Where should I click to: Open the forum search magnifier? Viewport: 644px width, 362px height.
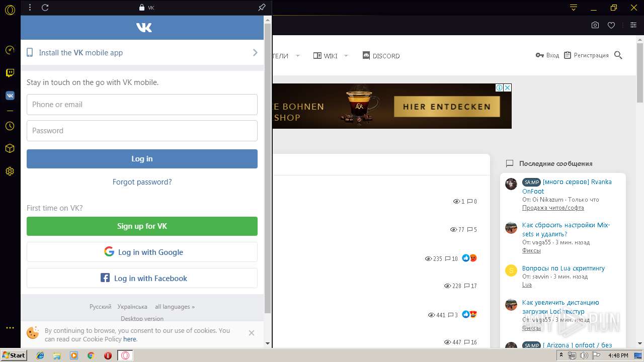[618, 55]
